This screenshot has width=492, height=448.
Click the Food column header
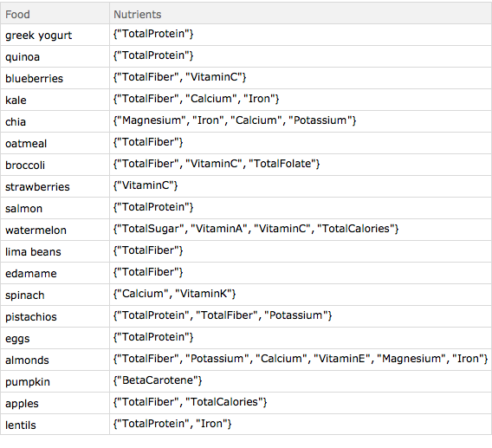(x=55, y=14)
